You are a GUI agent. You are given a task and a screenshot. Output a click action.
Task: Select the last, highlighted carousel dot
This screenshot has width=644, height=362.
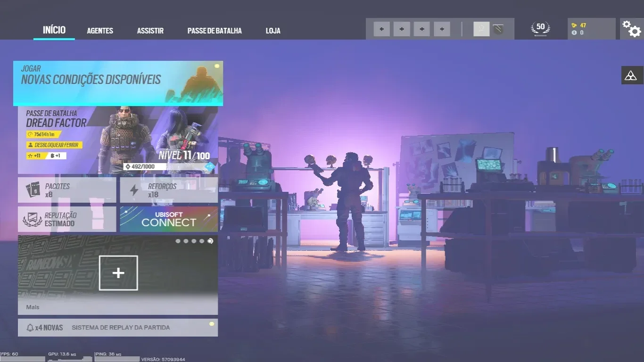210,241
